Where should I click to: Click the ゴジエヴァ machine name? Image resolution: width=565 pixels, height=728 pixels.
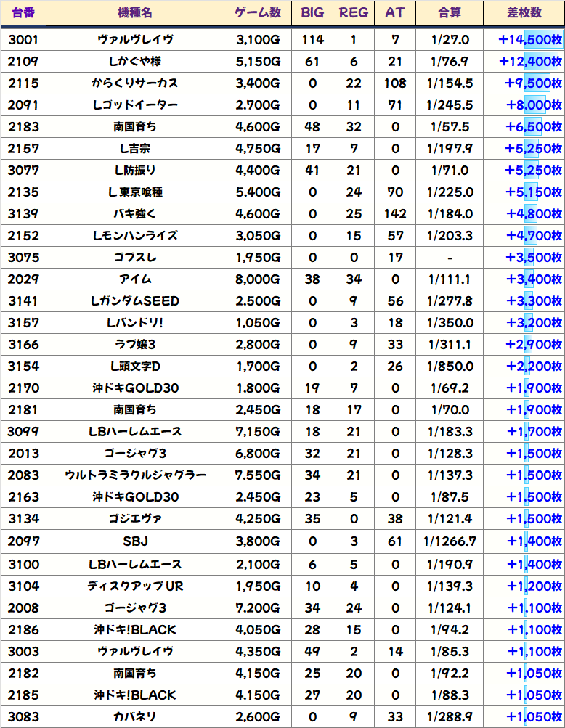135,519
